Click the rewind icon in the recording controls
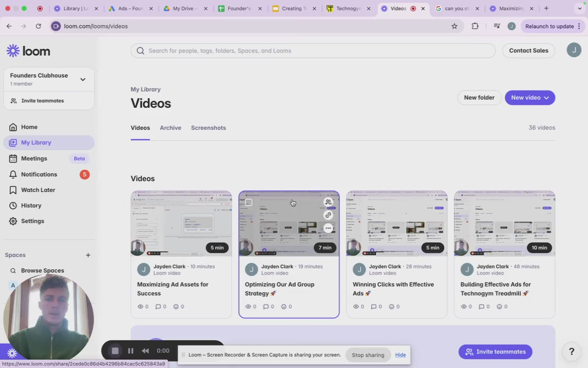The image size is (588, 368). click(145, 351)
